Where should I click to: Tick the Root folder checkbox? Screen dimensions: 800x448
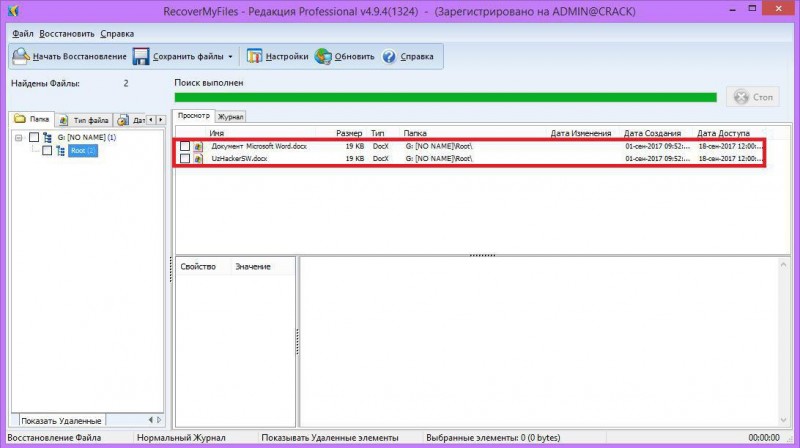(x=47, y=151)
